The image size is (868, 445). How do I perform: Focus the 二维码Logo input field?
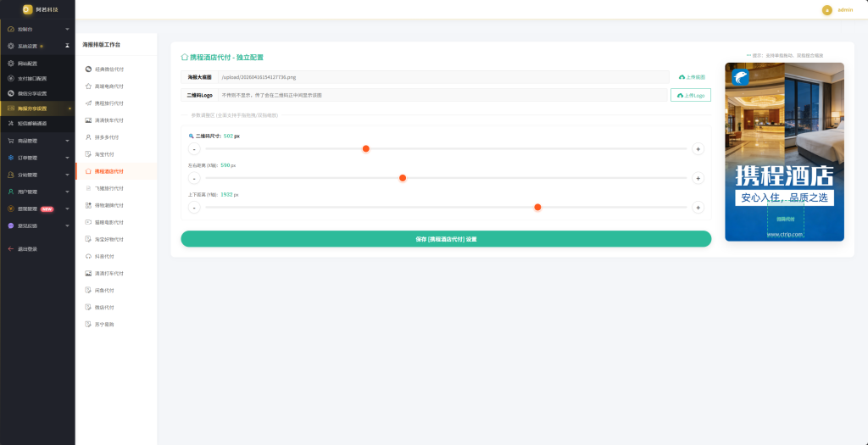[x=442, y=95]
